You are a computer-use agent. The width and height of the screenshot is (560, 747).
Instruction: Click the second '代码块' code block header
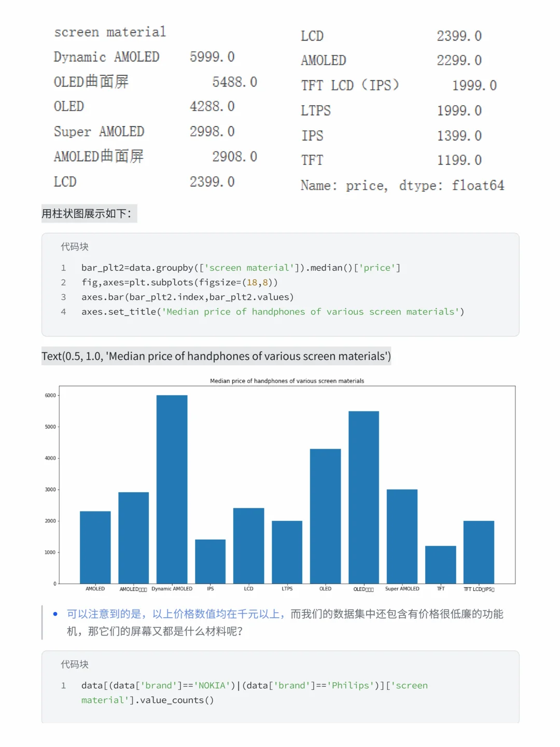click(x=75, y=665)
